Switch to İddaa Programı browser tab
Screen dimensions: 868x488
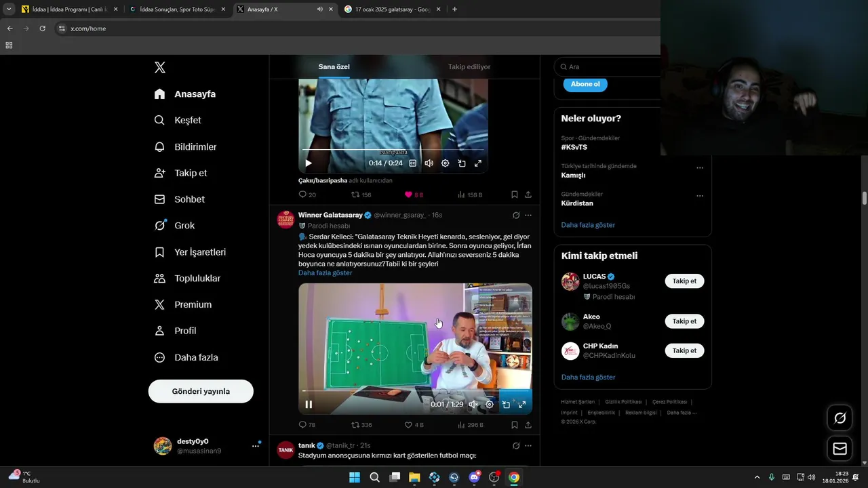point(68,9)
